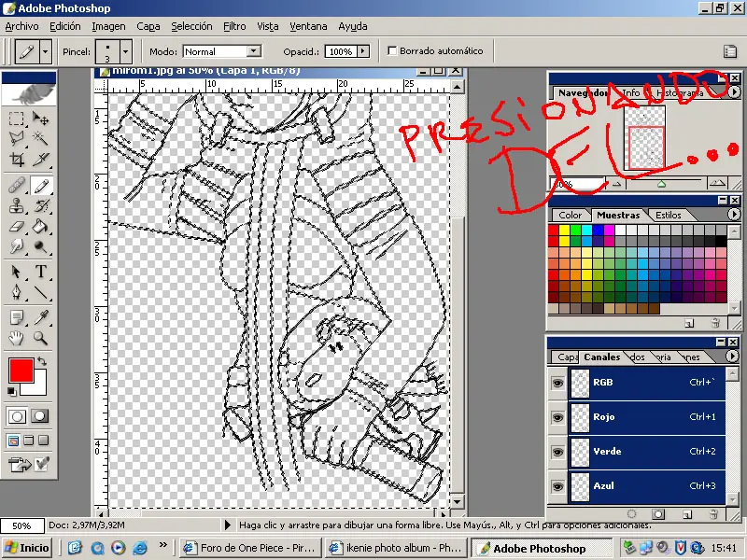Open the Selección menu
This screenshot has width=747, height=560.
click(191, 26)
